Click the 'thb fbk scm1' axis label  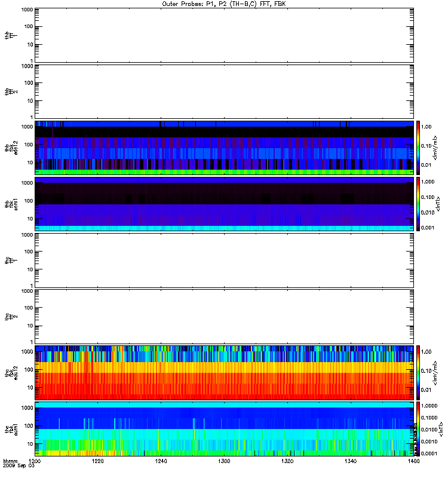click(x=11, y=204)
